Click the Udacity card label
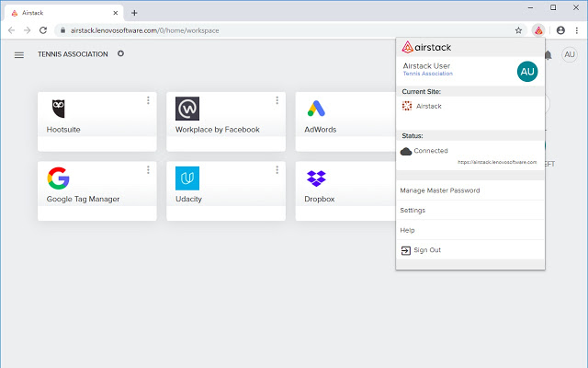 click(x=188, y=199)
